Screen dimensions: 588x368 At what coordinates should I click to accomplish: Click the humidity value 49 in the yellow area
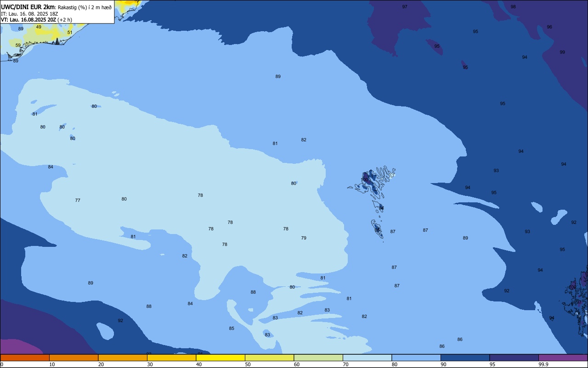[x=39, y=27]
